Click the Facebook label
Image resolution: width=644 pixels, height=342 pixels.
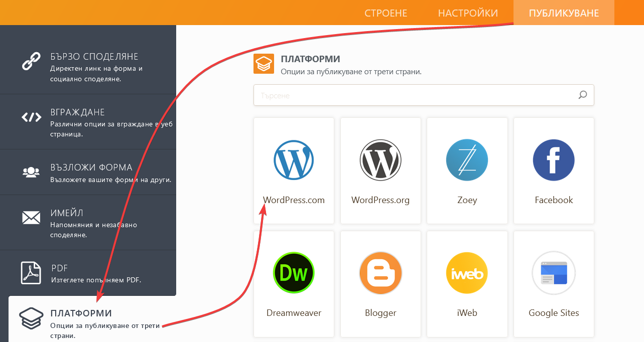[x=554, y=200]
